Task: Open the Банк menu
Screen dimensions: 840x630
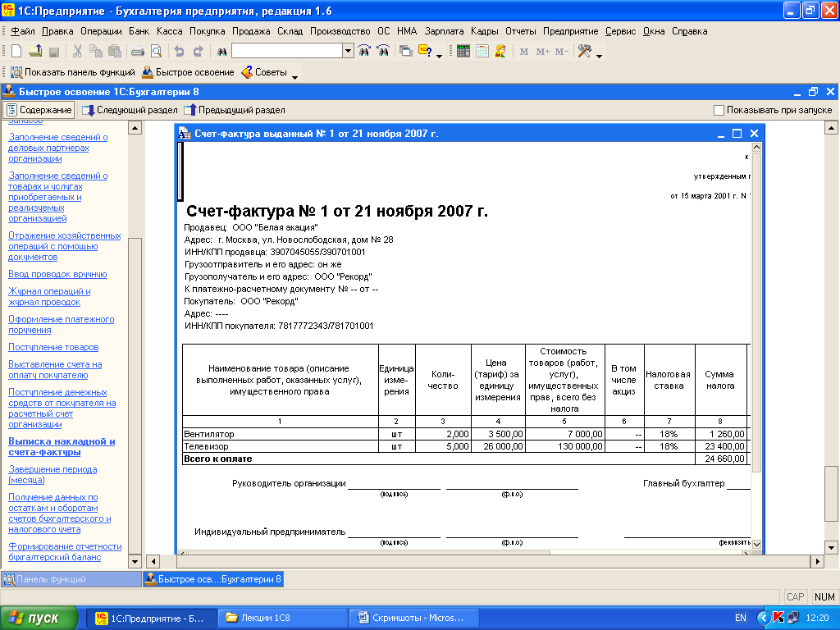Action: point(139,31)
